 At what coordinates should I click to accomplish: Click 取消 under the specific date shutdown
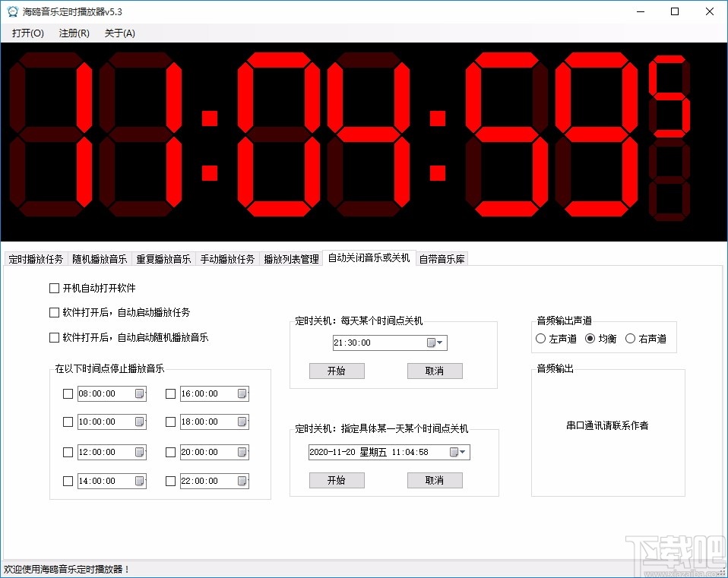435,480
